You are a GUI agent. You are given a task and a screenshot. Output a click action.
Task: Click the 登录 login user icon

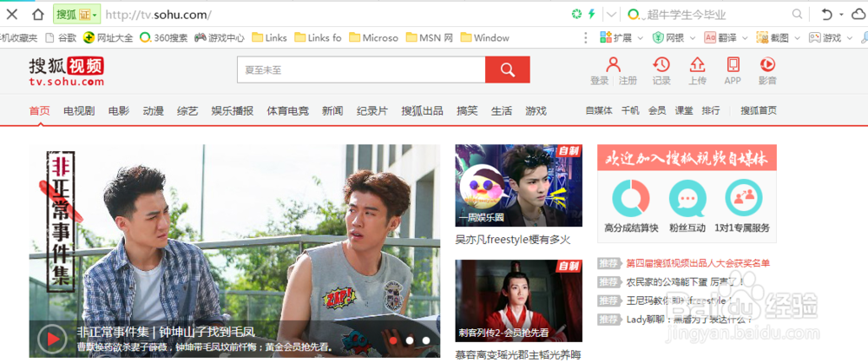pyautogui.click(x=613, y=65)
